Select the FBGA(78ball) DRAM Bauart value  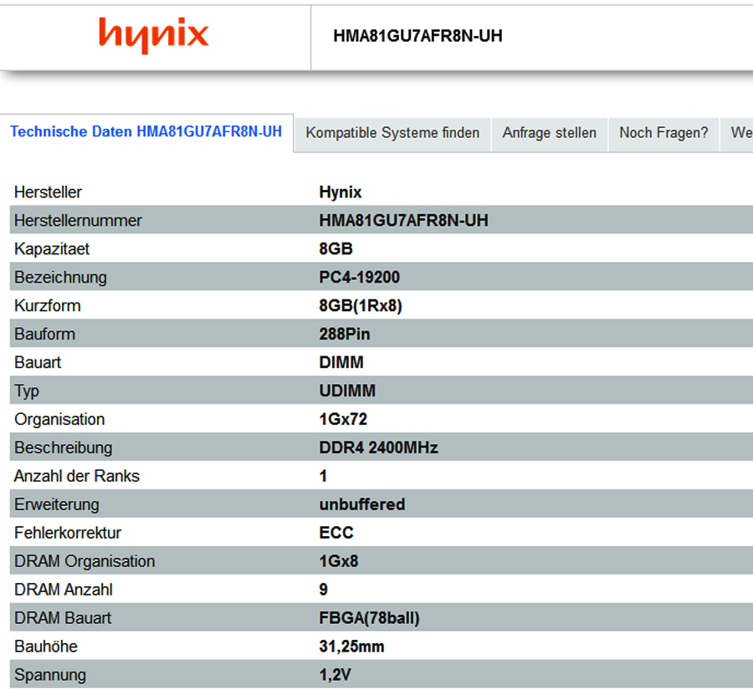[369, 618]
